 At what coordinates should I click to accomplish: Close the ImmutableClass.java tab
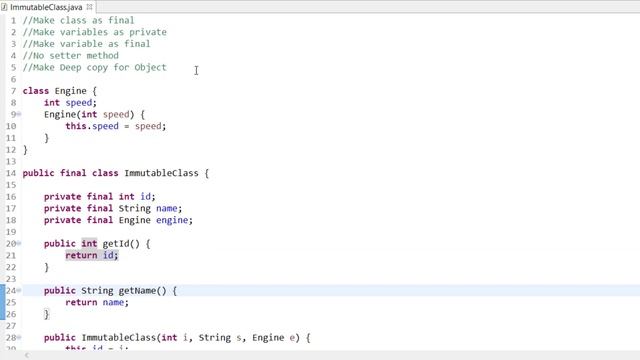(x=89, y=7)
